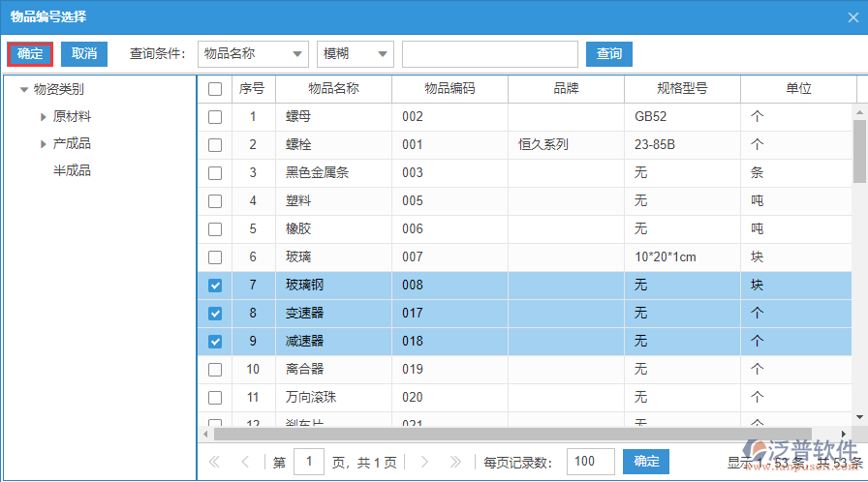
Task: Expand the 原材料 tree node
Action: coord(44,117)
